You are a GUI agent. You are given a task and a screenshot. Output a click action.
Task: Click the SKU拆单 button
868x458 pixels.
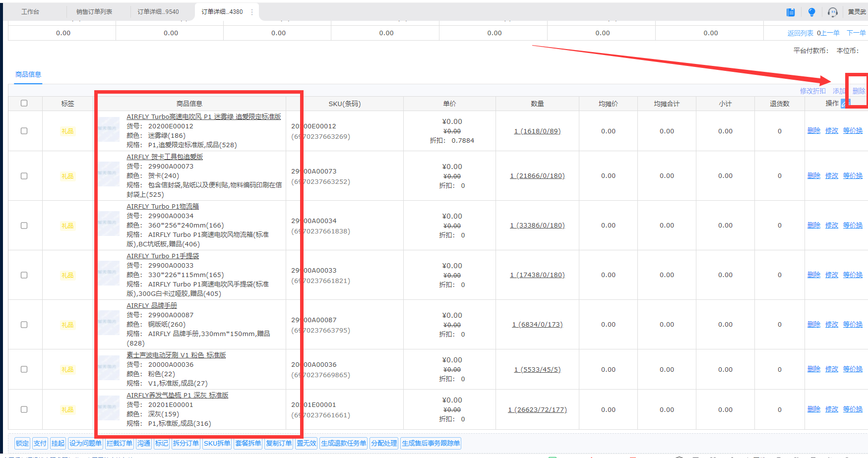click(x=217, y=443)
